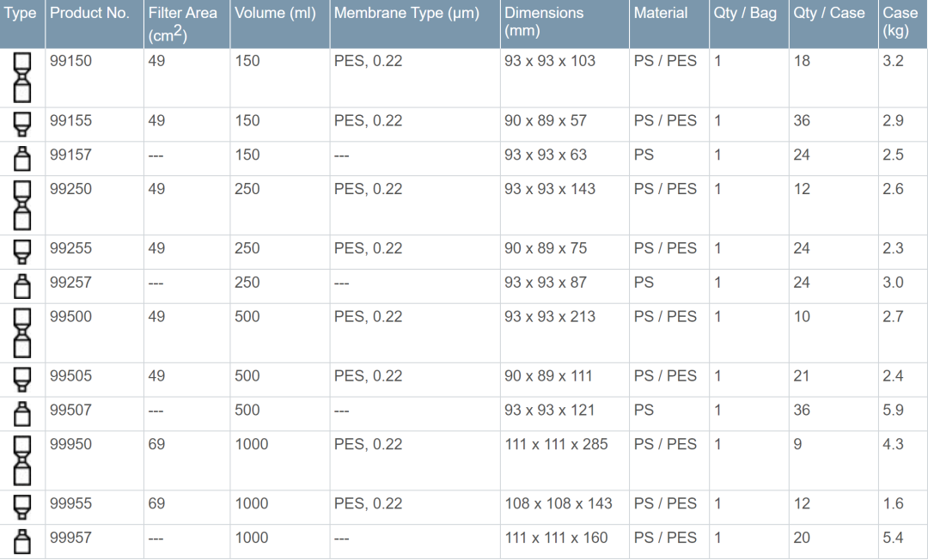Click the Membrane Type (µm) column header
The width and height of the screenshot is (928, 560).
coord(415,24)
